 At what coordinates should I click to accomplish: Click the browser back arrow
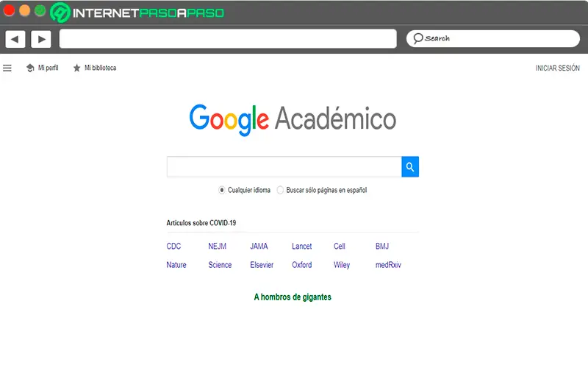point(15,39)
